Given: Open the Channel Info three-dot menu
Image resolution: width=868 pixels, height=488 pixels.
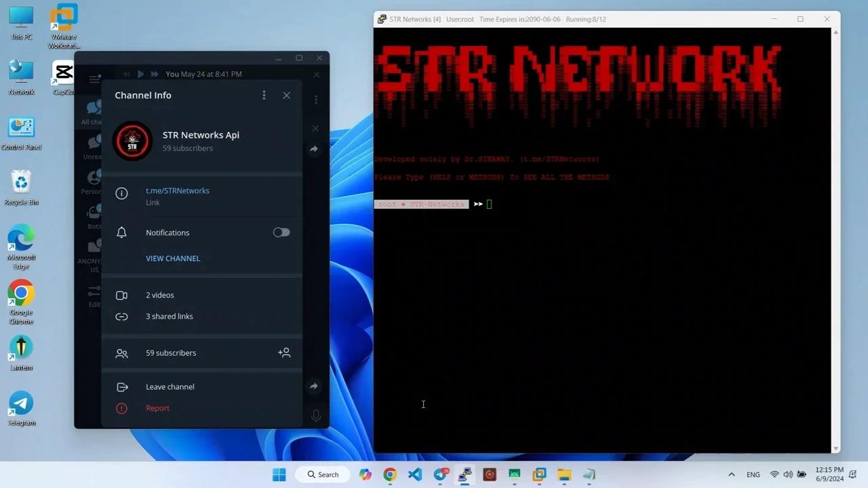Looking at the screenshot, I should tap(264, 95).
